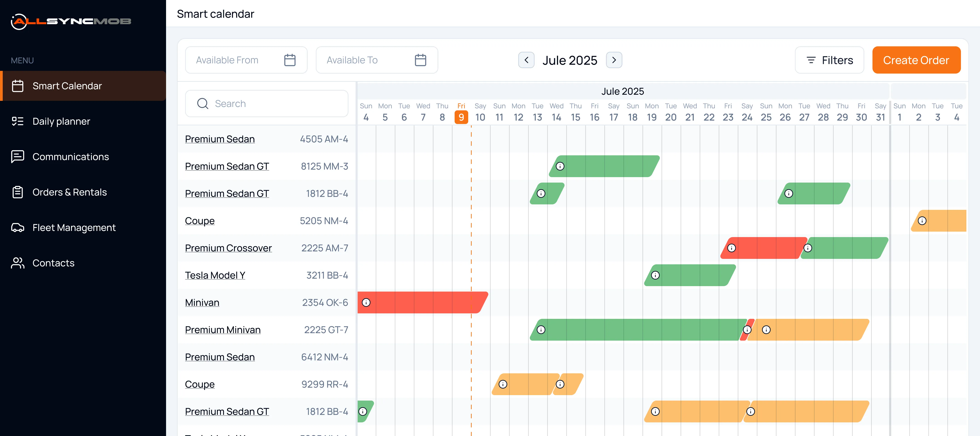Select highlighted day Fri 9 in timeline
The height and width of the screenshot is (436, 980).
(x=461, y=117)
